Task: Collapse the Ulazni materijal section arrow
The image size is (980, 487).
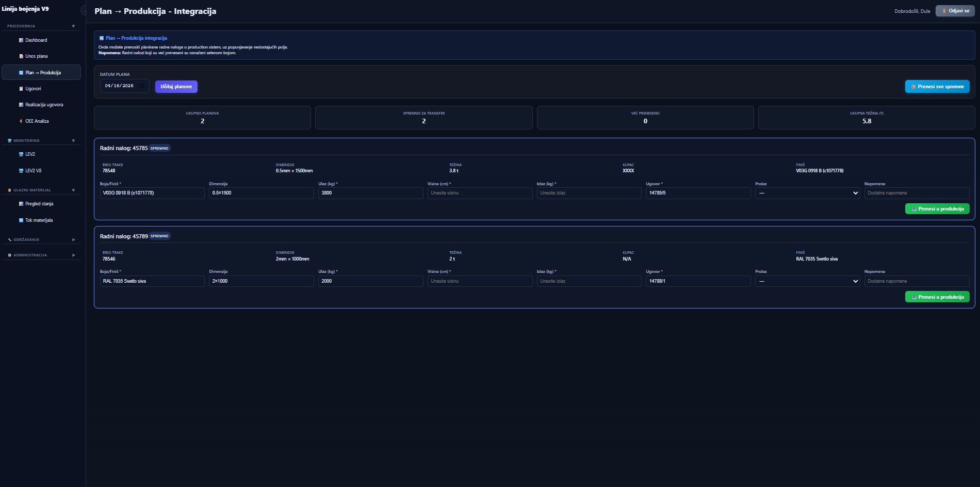Action: [73, 190]
